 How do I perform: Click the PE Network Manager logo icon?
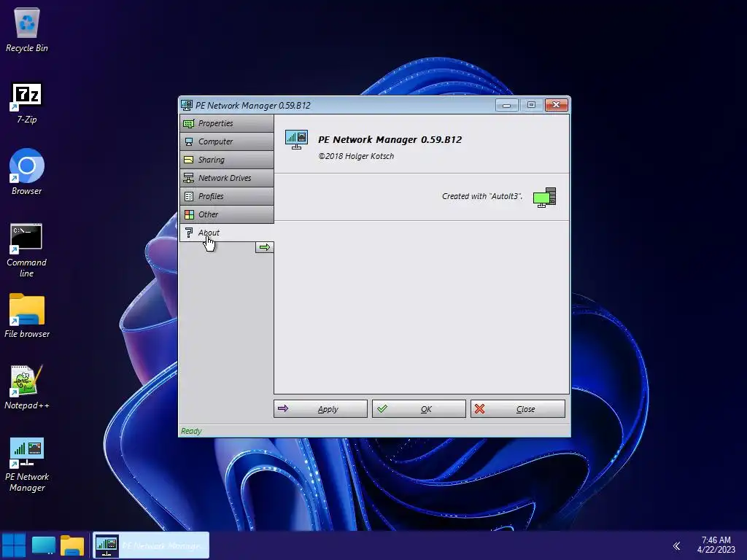pos(296,139)
